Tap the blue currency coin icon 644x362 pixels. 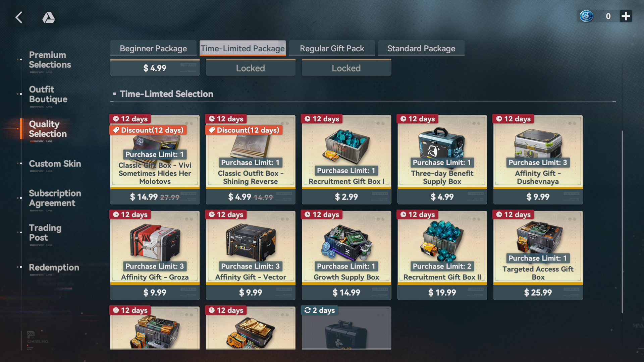pyautogui.click(x=586, y=16)
